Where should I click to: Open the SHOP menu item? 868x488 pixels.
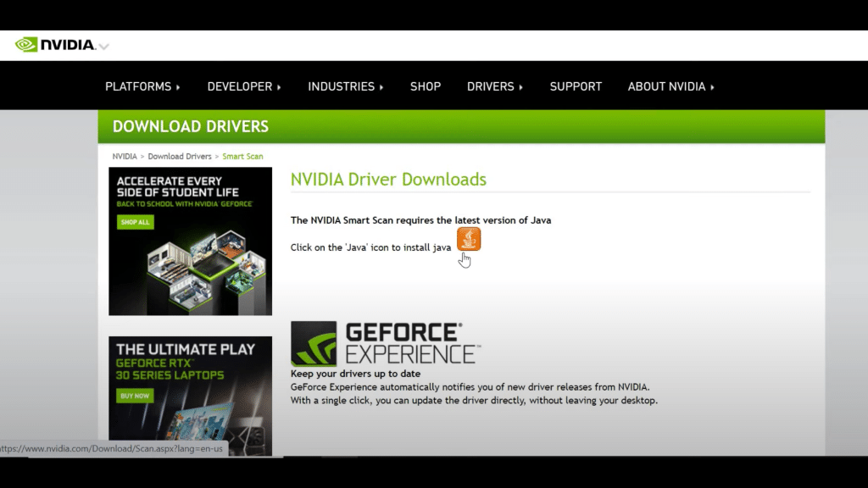point(426,87)
